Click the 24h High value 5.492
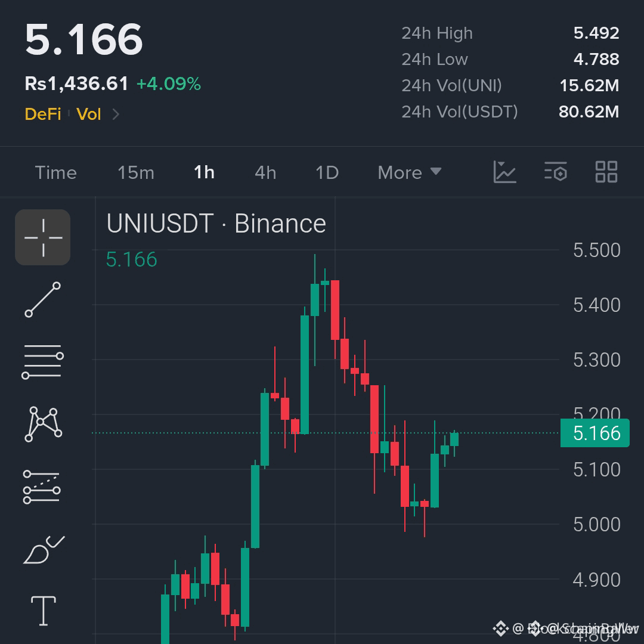 point(596,33)
